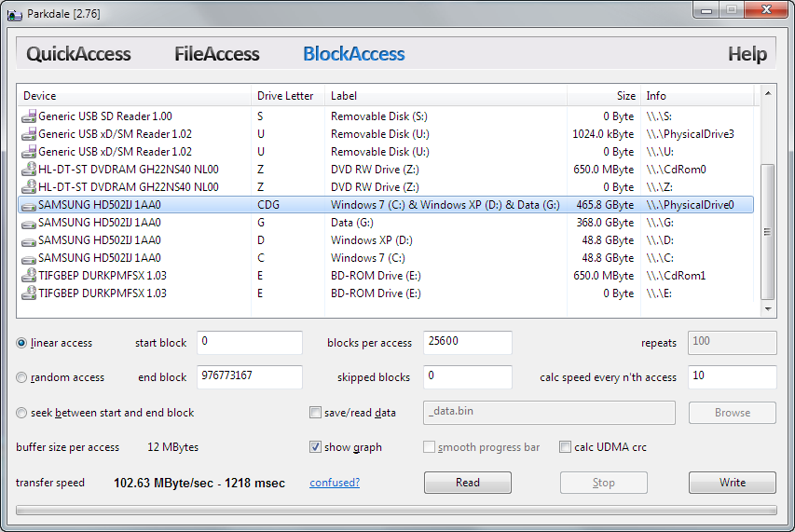Click the hard disk icon of PhysicalDrive0 row
Screen dimensions: 795x532
30,206
